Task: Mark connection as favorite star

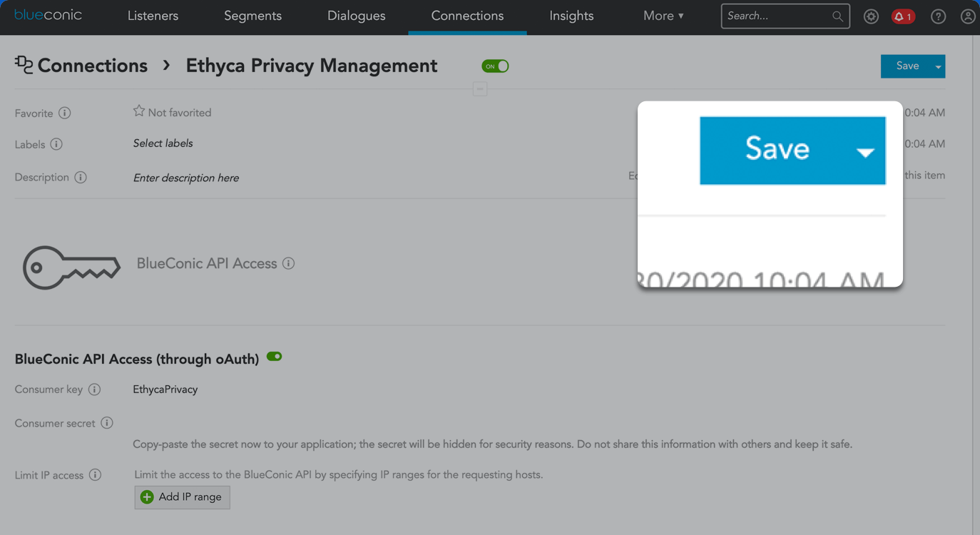Action: [139, 111]
